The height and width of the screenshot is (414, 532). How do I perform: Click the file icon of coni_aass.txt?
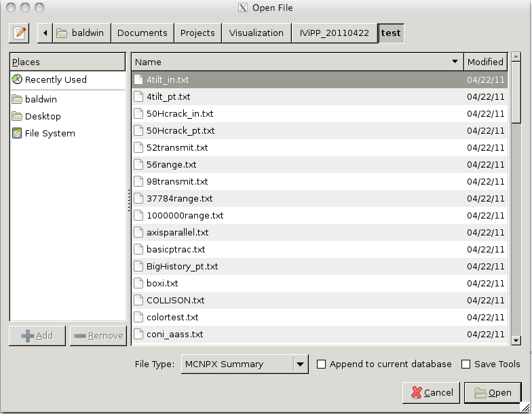coord(138,334)
